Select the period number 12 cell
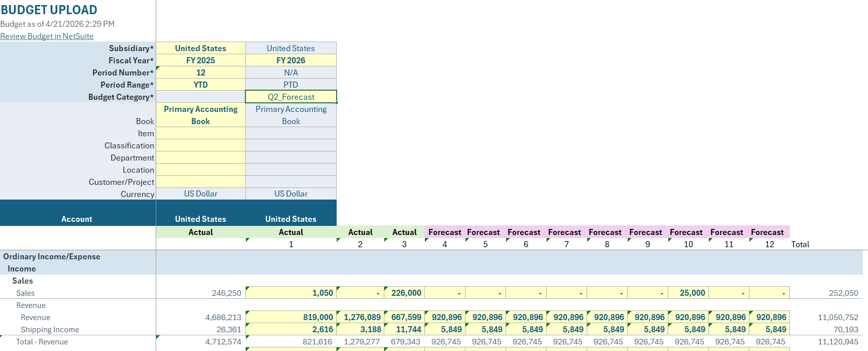Screen dimensions: 868x351 click(x=201, y=72)
